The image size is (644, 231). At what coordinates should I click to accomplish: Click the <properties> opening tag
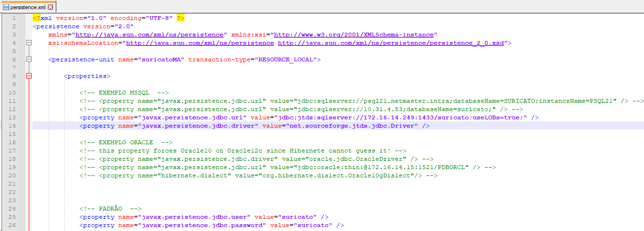87,76
